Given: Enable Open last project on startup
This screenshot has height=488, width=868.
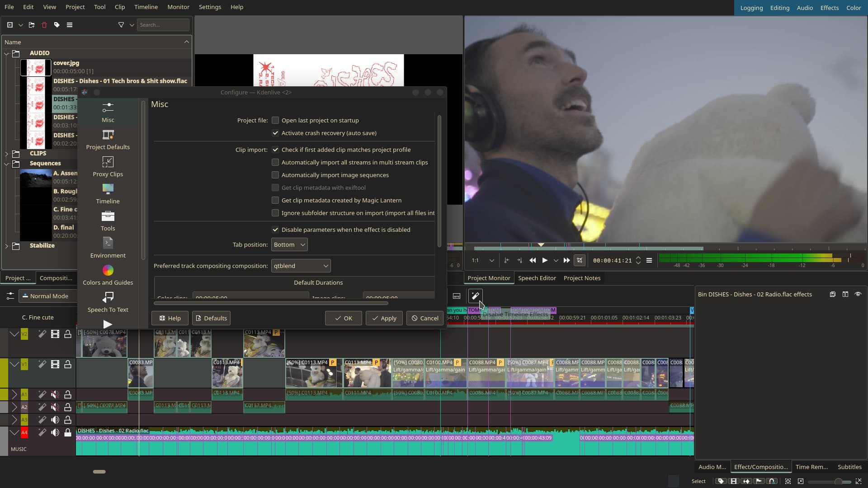Looking at the screenshot, I should click(x=275, y=120).
